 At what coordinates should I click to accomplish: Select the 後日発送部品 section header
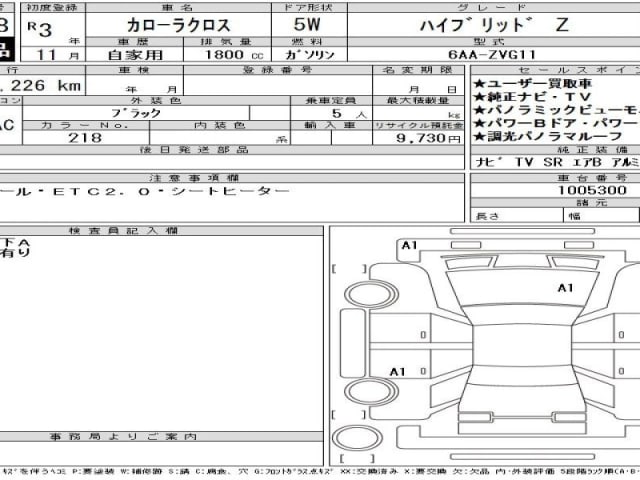click(x=194, y=150)
